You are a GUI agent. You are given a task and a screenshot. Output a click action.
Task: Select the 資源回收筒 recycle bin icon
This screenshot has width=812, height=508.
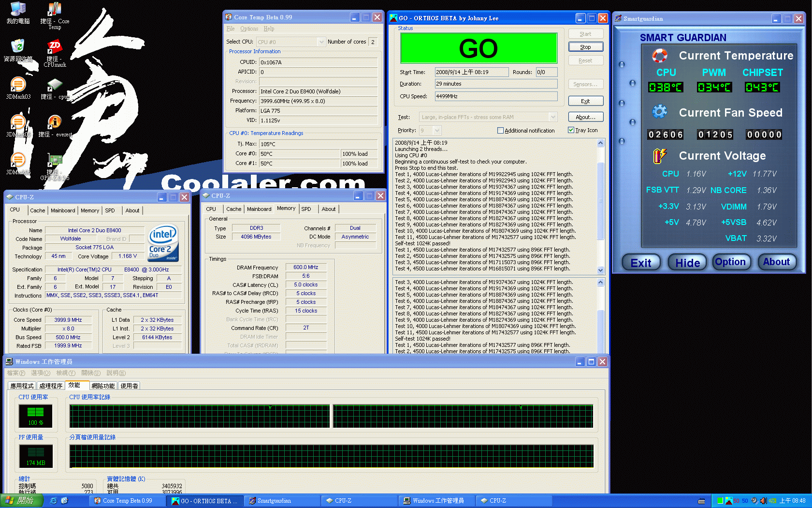[18, 51]
